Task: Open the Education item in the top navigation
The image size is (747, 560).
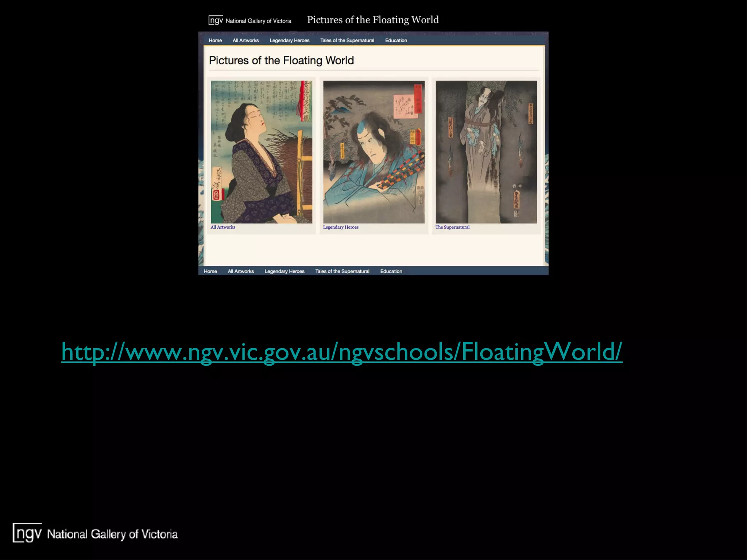Action: click(396, 40)
